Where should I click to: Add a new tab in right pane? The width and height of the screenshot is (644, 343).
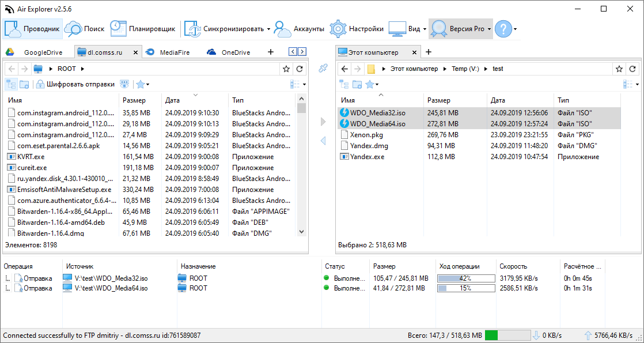point(428,52)
